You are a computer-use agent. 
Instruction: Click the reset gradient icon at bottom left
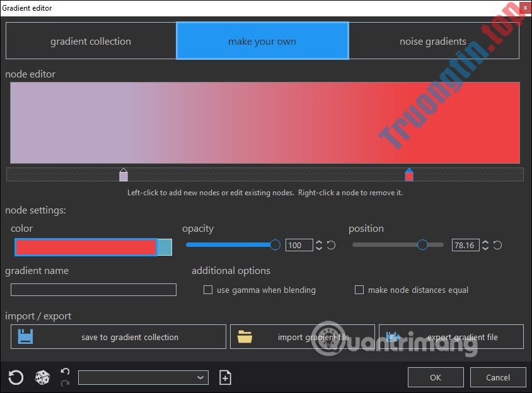[x=16, y=377]
